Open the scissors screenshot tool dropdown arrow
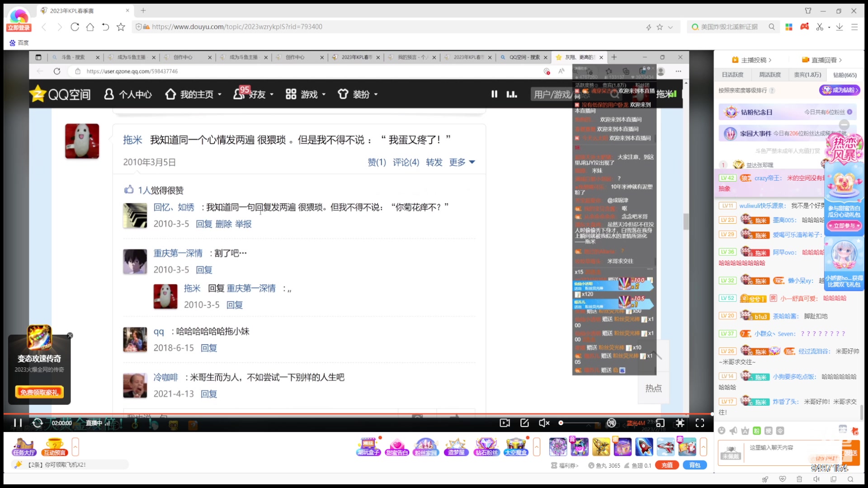868x488 pixels. 829,27
